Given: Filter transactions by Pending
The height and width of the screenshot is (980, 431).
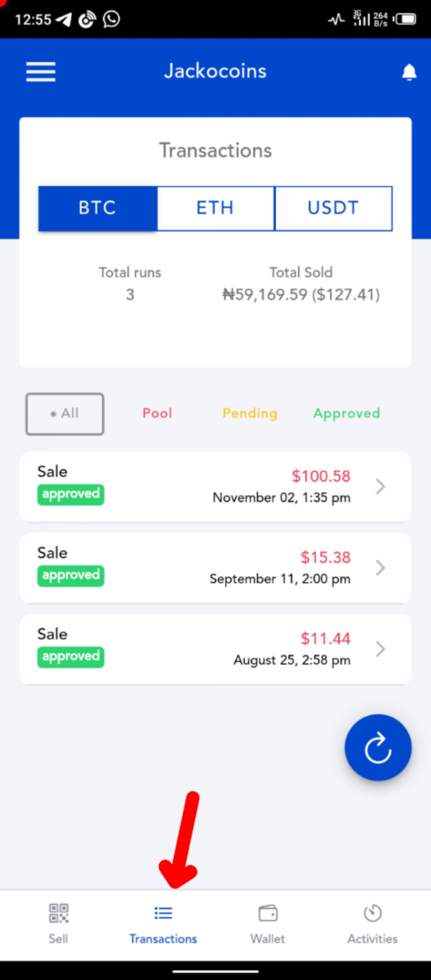Looking at the screenshot, I should tap(250, 413).
